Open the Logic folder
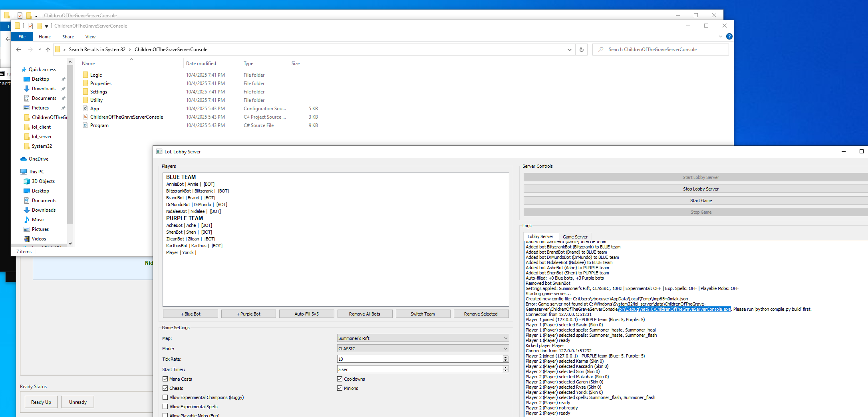The image size is (868, 417). pyautogui.click(x=96, y=75)
